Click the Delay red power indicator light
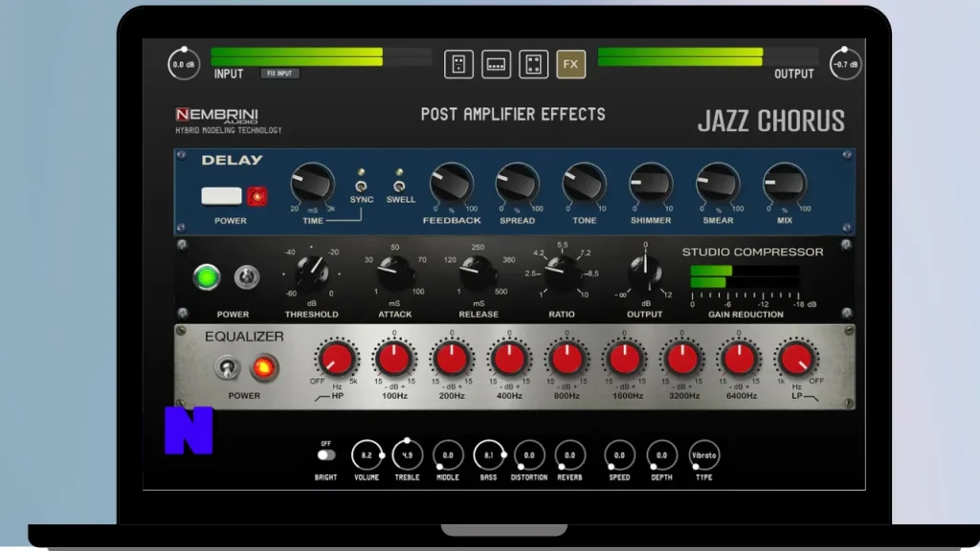Image resolution: width=980 pixels, height=551 pixels. click(256, 197)
